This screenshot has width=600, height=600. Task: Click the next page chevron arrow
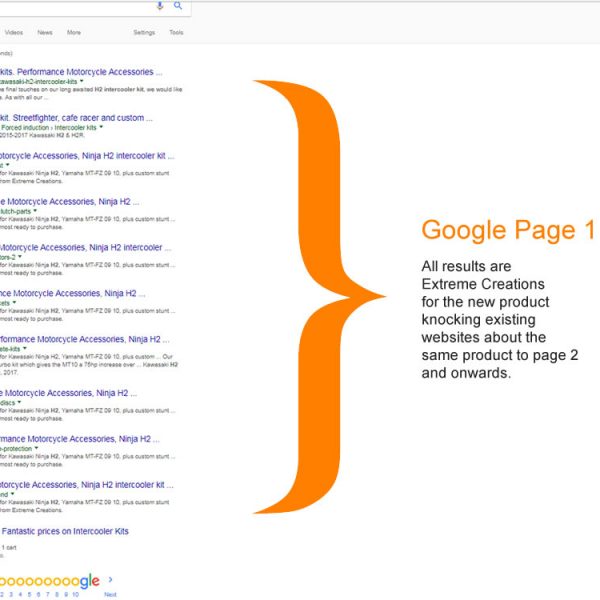tap(110, 579)
